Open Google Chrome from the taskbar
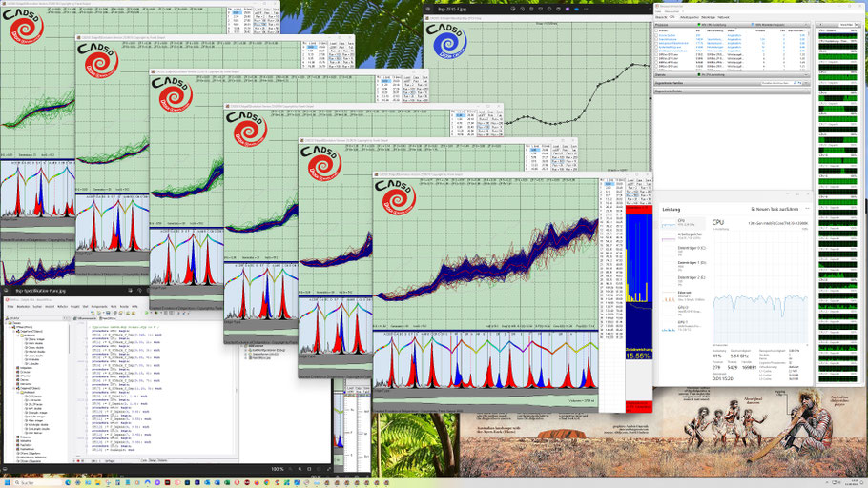This screenshot has height=488, width=868. [x=267, y=482]
